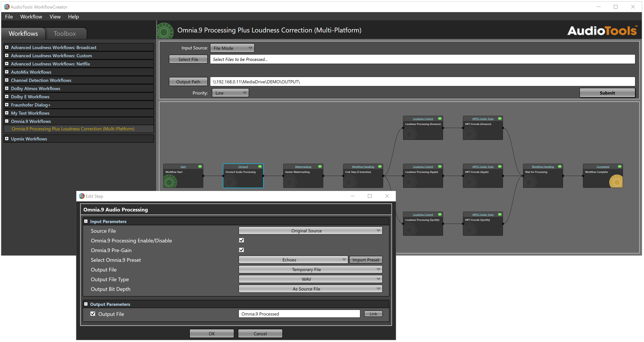
Task: Uncheck the Omnia.9 Pre-Gain checkbox
Action: click(x=241, y=250)
